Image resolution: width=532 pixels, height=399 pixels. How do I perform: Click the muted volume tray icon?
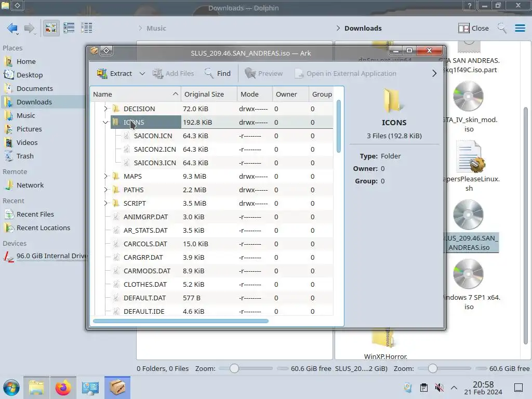(x=439, y=388)
